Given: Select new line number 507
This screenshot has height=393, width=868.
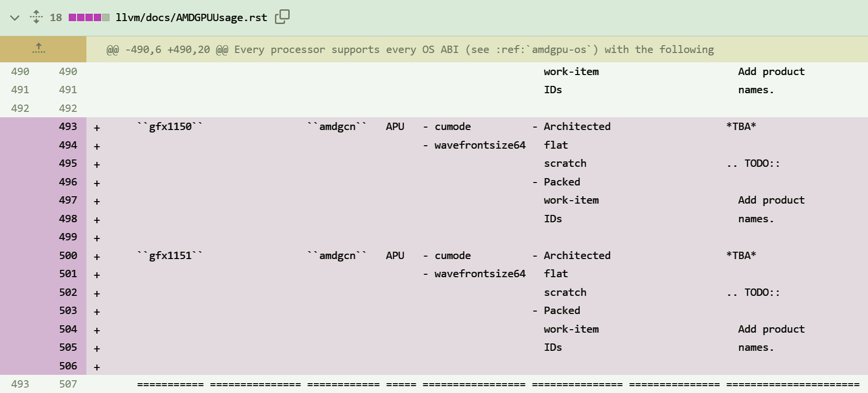Looking at the screenshot, I should tap(68, 384).
